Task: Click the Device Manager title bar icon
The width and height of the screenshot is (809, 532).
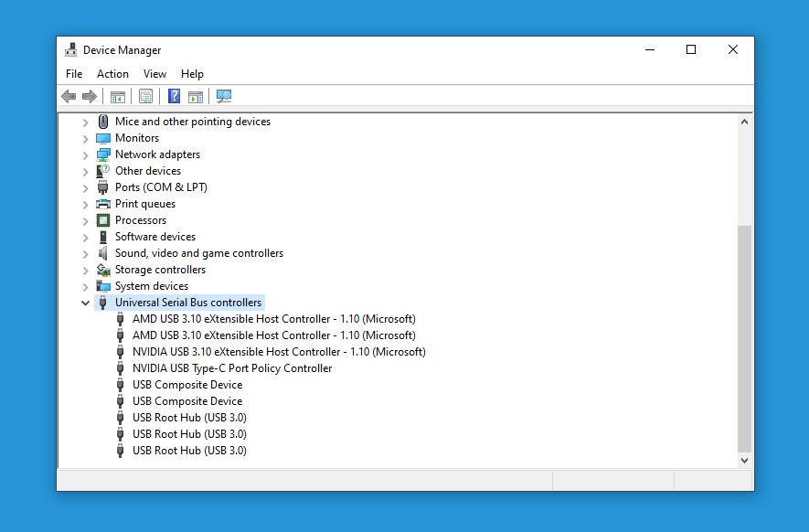Action: pos(70,49)
